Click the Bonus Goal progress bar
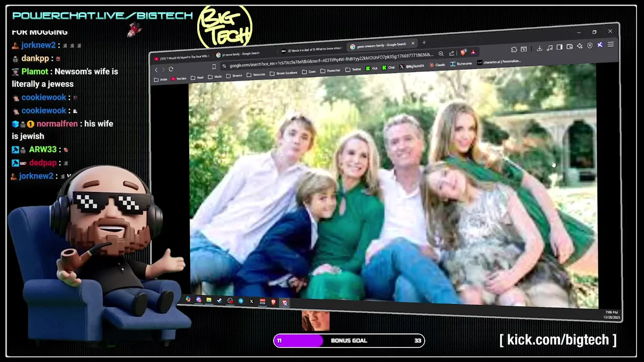Viewport: 644px width, 362px height. point(349,340)
